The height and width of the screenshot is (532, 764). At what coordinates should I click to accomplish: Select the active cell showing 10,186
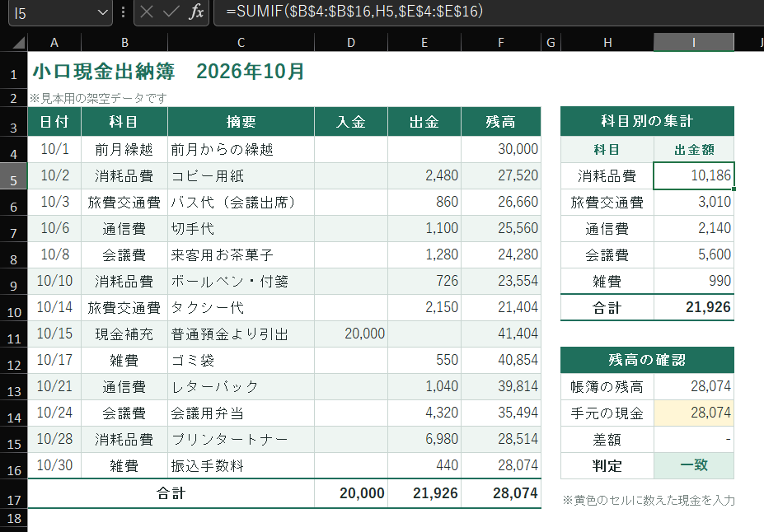[694, 175]
